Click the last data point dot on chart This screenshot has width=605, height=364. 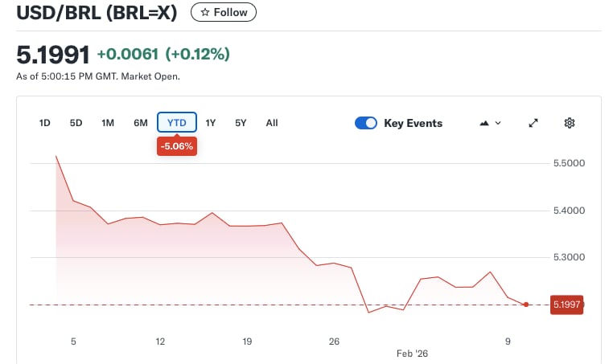coord(525,305)
